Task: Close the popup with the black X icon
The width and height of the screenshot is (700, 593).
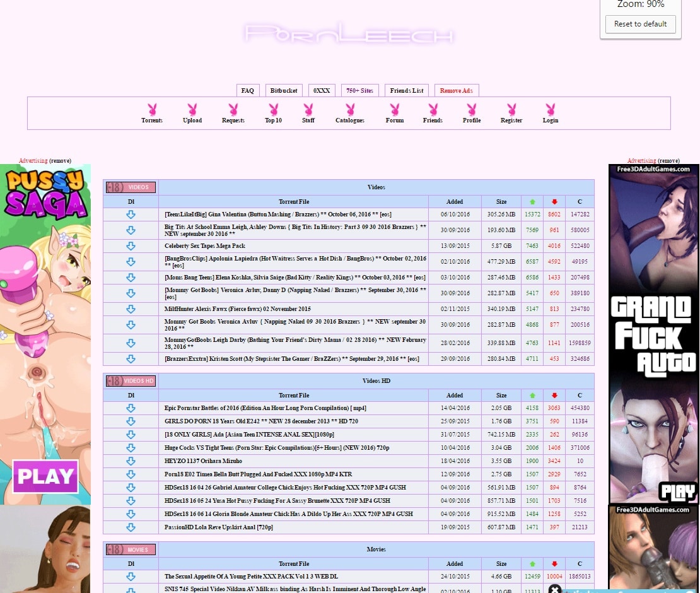Action: click(x=555, y=589)
